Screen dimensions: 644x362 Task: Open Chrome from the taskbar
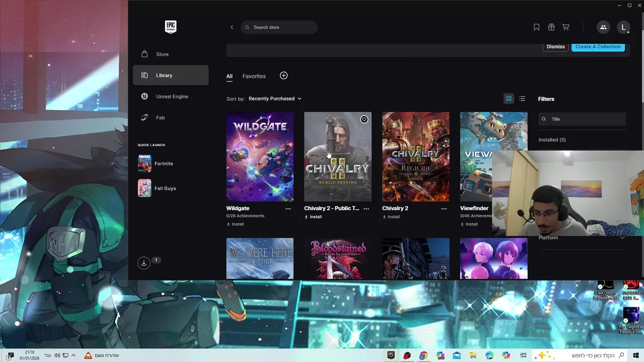pos(424,355)
